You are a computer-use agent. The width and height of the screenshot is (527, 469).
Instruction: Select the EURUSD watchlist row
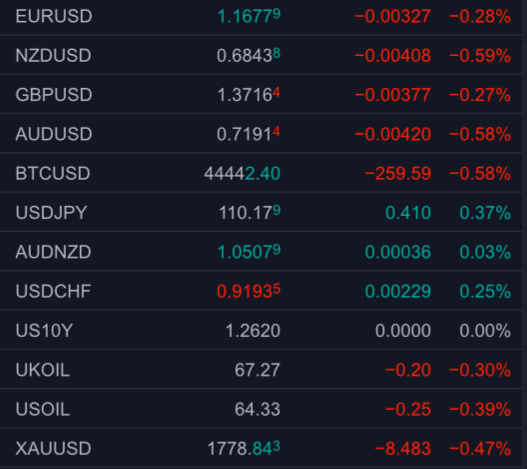[x=261, y=16]
